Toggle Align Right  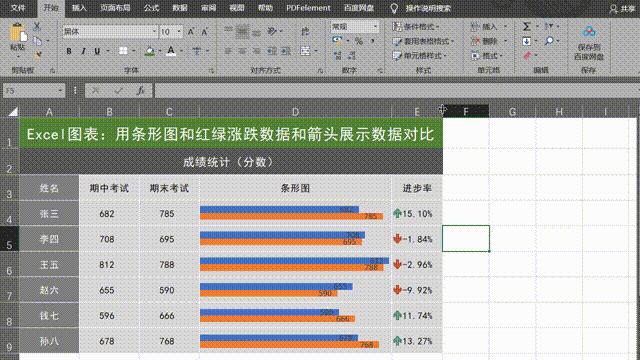pos(257,51)
